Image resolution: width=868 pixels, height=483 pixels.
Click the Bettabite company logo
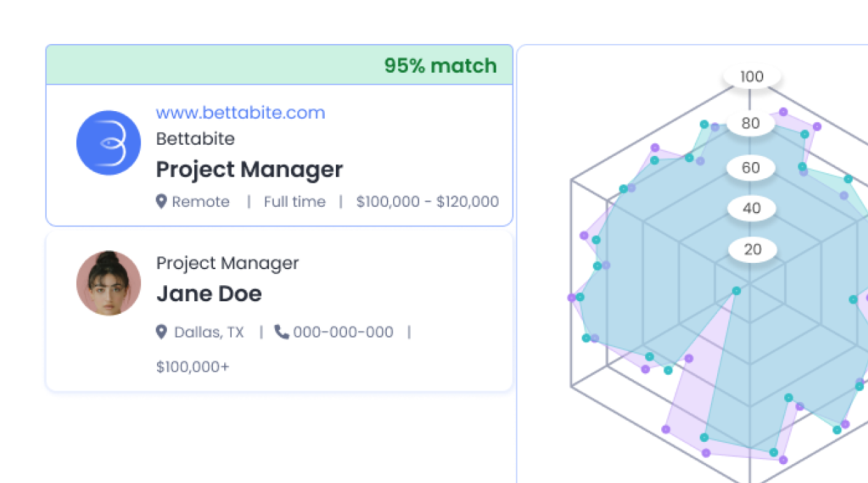(108, 143)
